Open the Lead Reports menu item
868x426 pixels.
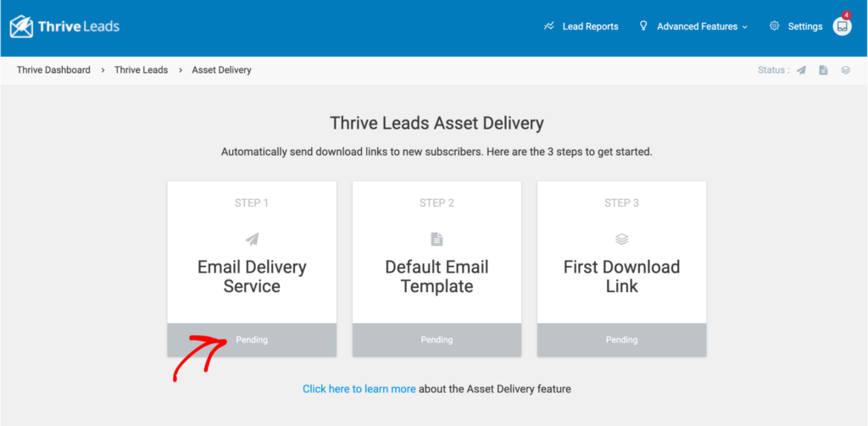[590, 26]
